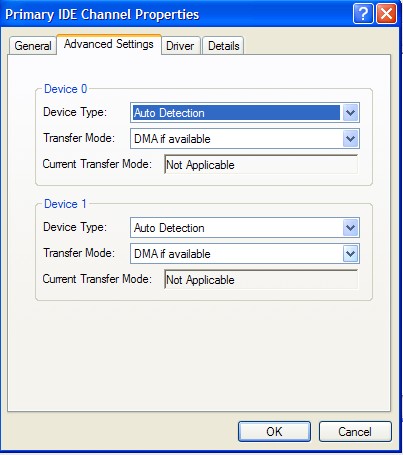Confirm changes with the OK button

click(x=274, y=431)
